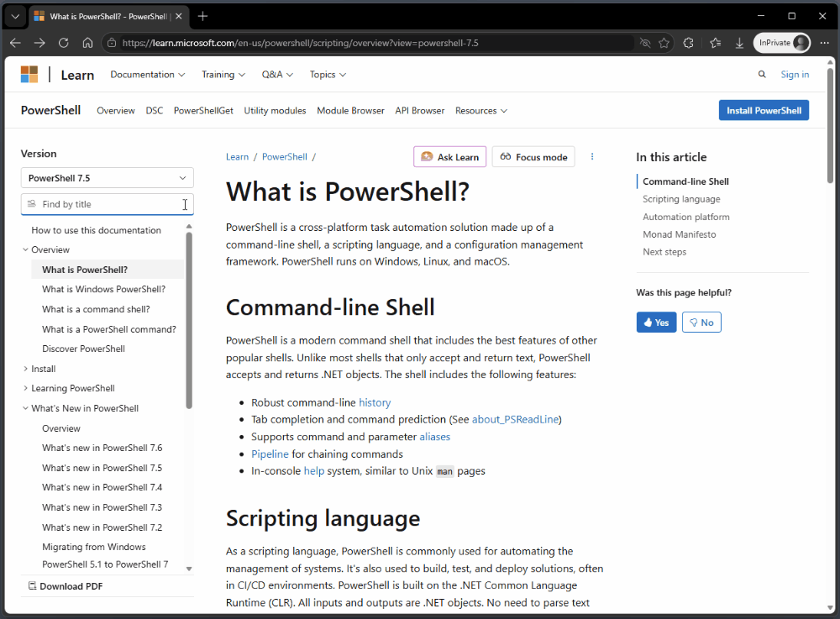Click the Ask Learn button
The image size is (840, 619).
[450, 157]
